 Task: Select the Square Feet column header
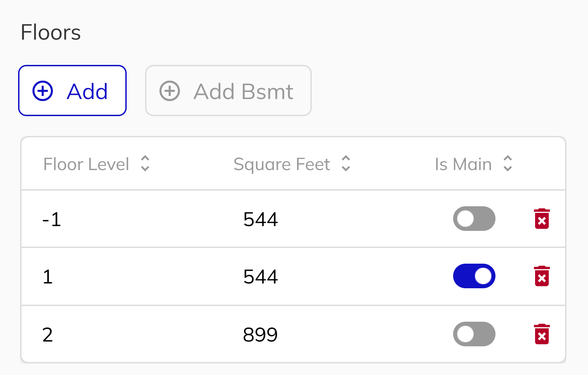pos(281,164)
